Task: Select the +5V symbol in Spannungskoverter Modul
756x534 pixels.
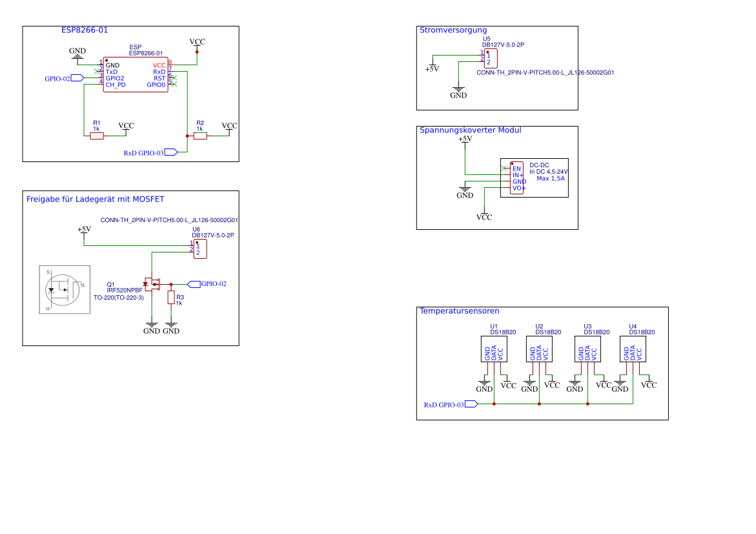Action: (464, 139)
